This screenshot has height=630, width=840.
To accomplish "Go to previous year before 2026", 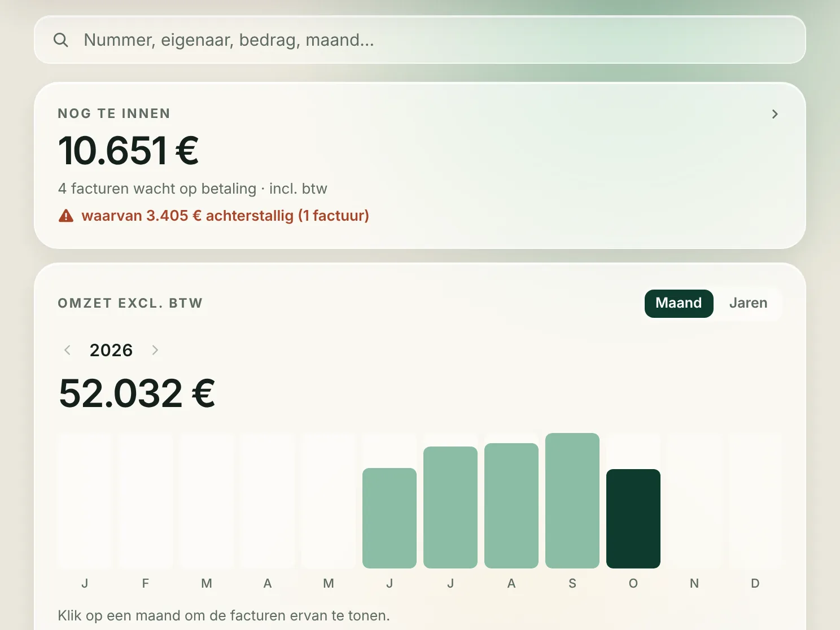I will click(67, 350).
